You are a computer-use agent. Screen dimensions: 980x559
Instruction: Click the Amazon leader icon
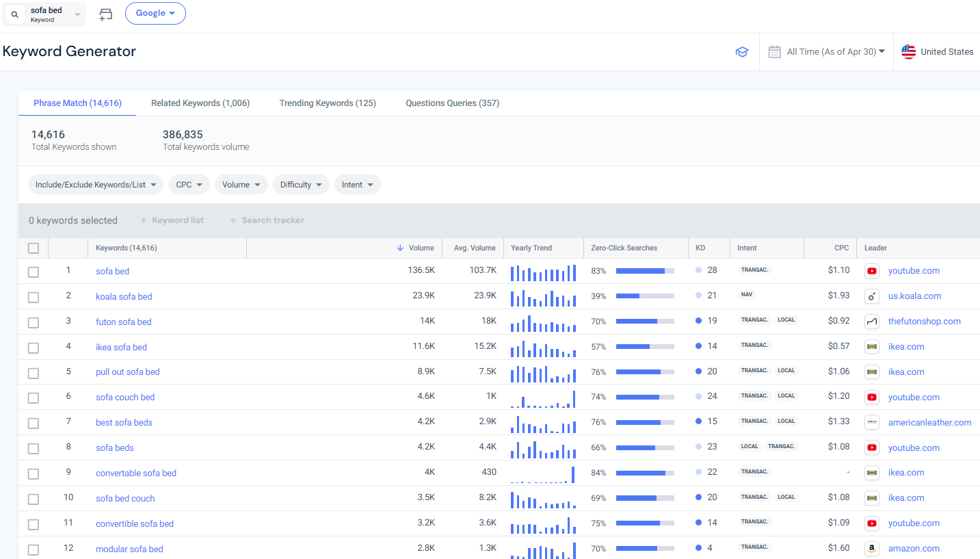[x=872, y=549]
